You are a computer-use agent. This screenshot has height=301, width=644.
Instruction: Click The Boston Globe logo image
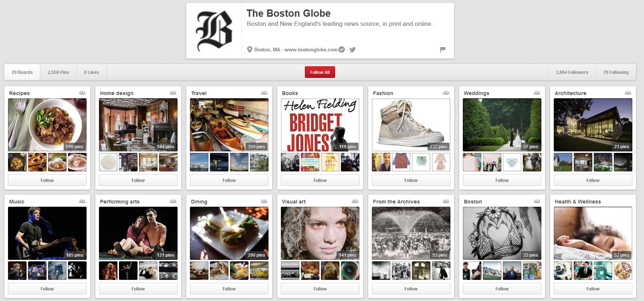pyautogui.click(x=214, y=31)
